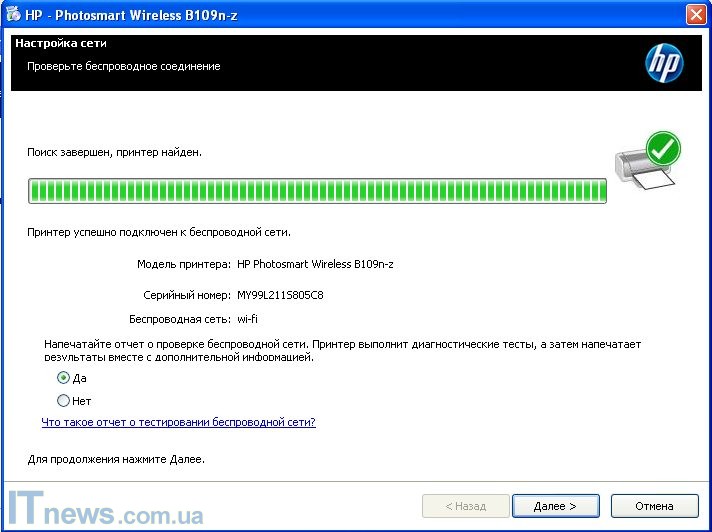712x532 pixels.
Task: Select the "Да" radio button
Action: click(64, 378)
